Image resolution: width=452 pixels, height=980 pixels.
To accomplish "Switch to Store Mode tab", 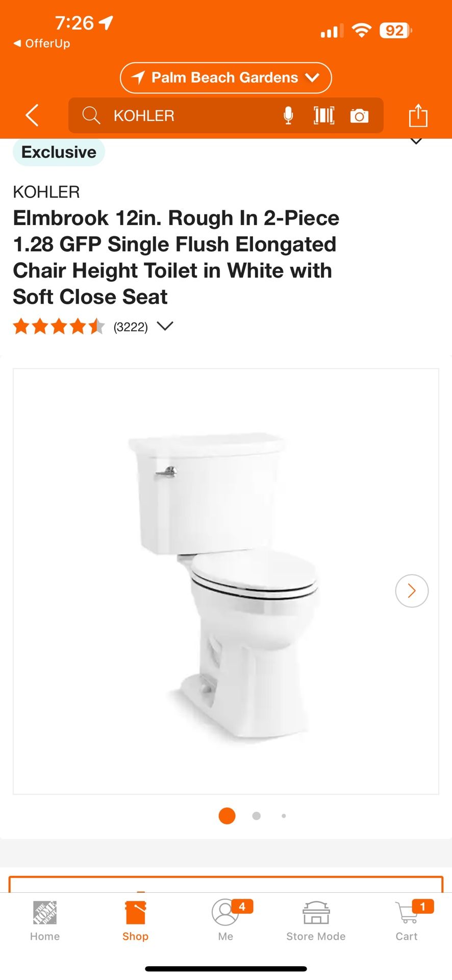I will coord(316,921).
